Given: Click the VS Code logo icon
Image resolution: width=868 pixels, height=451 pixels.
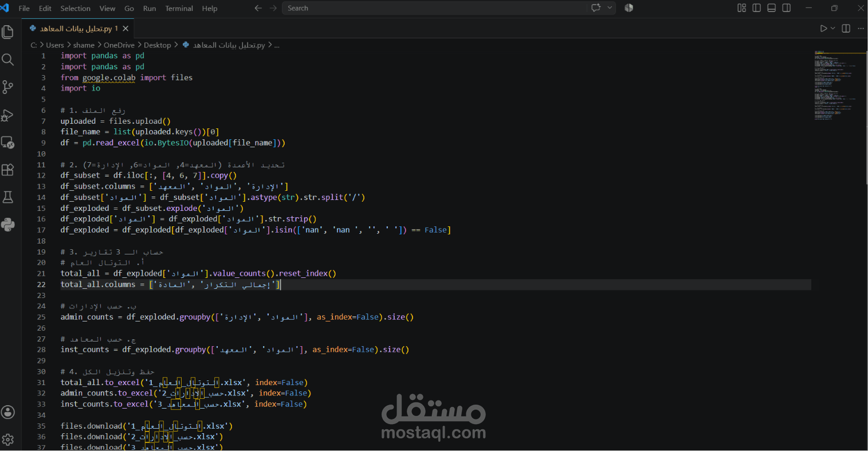Looking at the screenshot, I should (x=5, y=8).
